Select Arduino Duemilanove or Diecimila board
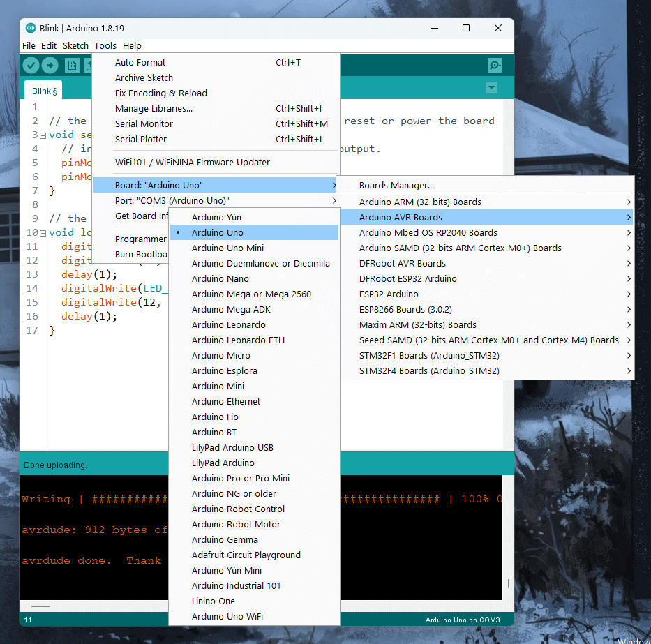The height and width of the screenshot is (644, 651). click(x=254, y=263)
